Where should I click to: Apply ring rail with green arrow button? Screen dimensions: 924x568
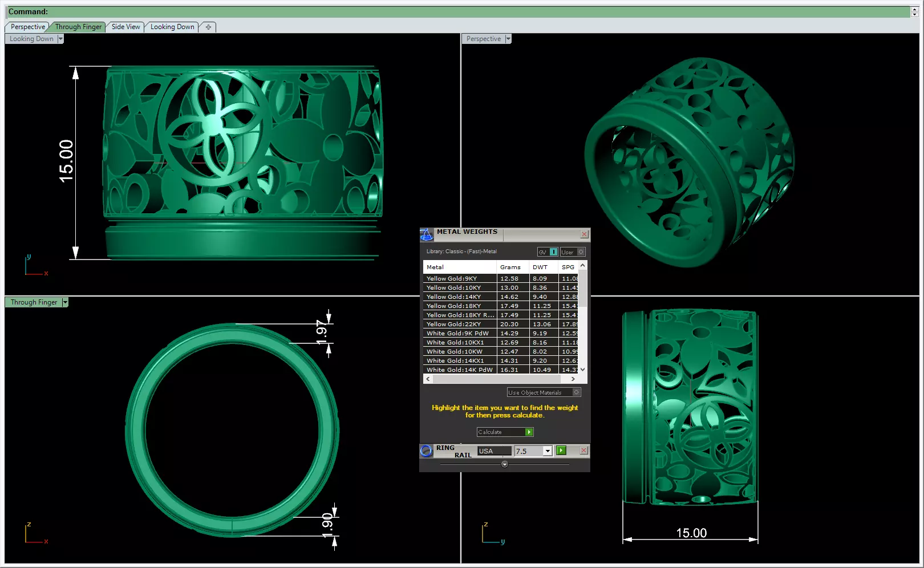click(561, 451)
